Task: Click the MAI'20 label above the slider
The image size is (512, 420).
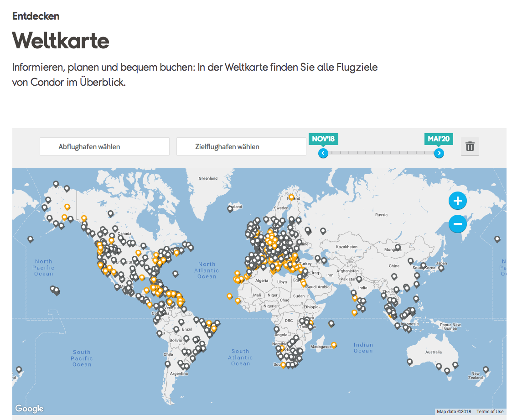Action: [439, 139]
